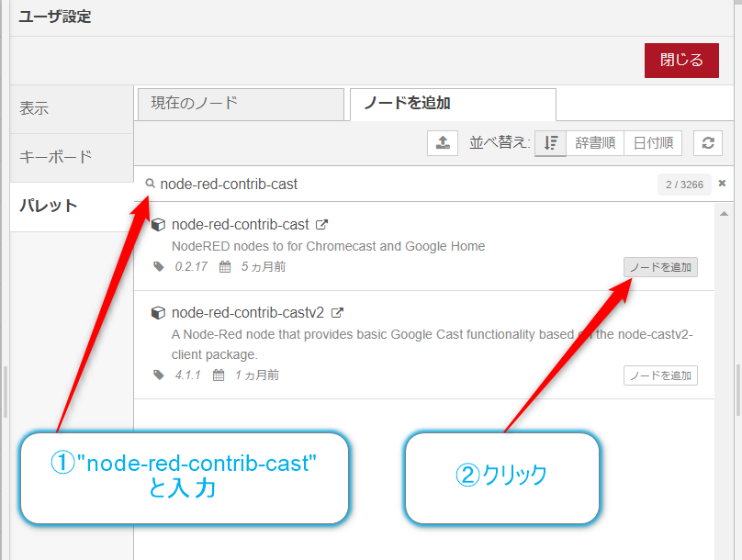Screen dimensions: 742x560
Task: Click the version tag icon beside 0.2.17
Action: pyautogui.click(x=159, y=267)
